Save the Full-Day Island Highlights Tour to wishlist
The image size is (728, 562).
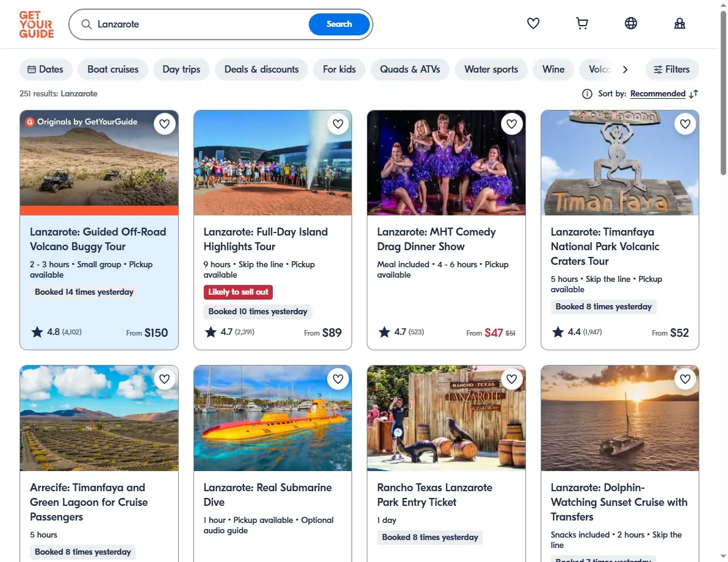338,124
